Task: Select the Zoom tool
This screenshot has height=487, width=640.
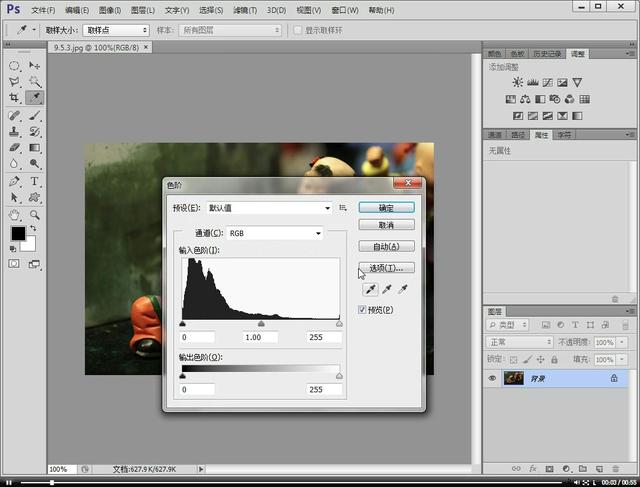Action: tap(34, 215)
